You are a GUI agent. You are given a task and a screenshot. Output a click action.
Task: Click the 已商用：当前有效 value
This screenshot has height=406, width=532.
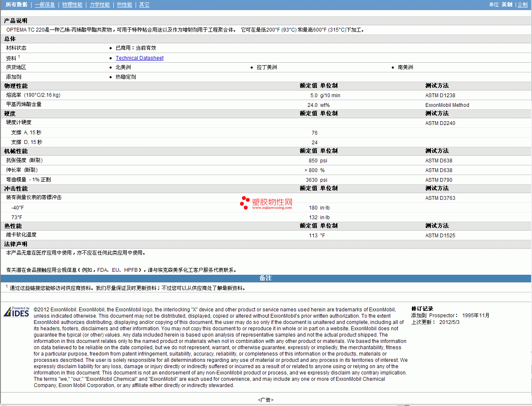(136, 48)
